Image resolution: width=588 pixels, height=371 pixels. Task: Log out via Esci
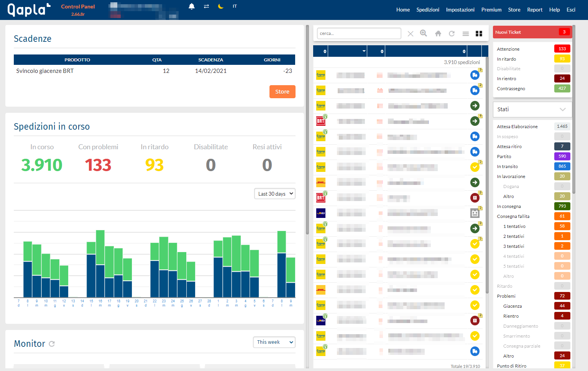click(571, 10)
